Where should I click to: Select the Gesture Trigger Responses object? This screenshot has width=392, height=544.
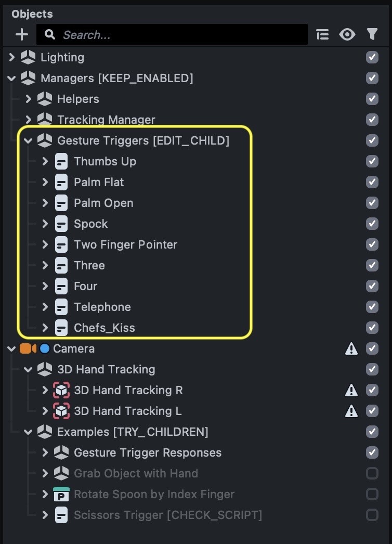pos(148,452)
